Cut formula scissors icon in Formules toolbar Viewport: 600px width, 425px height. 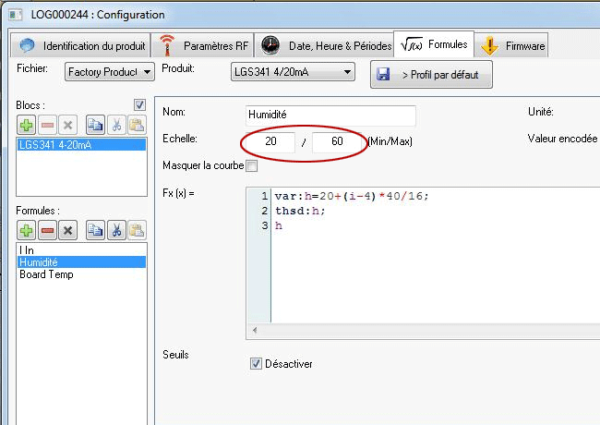click(x=116, y=230)
